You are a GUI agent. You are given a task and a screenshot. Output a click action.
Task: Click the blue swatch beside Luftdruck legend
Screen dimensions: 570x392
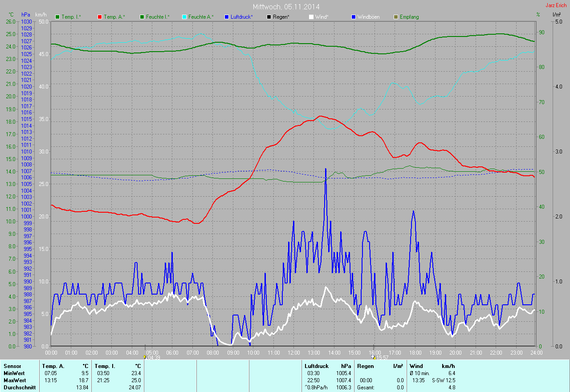click(227, 17)
